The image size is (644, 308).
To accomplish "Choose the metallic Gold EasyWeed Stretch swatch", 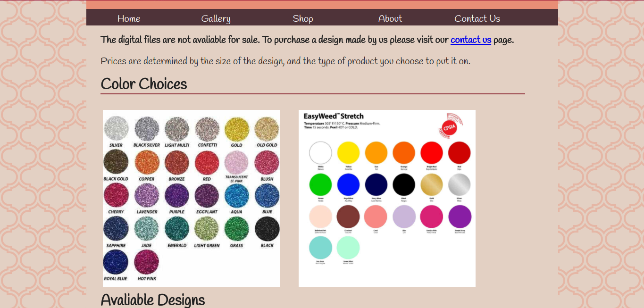I will coord(432,185).
